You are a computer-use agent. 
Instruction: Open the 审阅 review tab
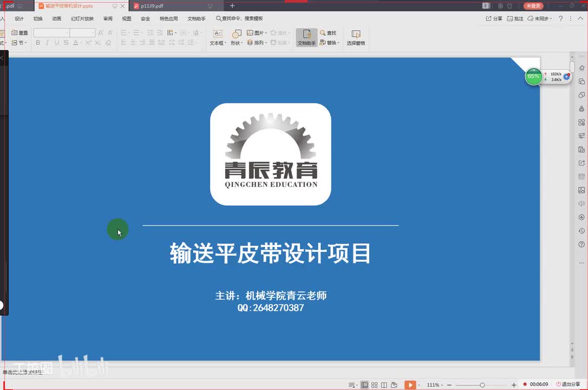[108, 18]
